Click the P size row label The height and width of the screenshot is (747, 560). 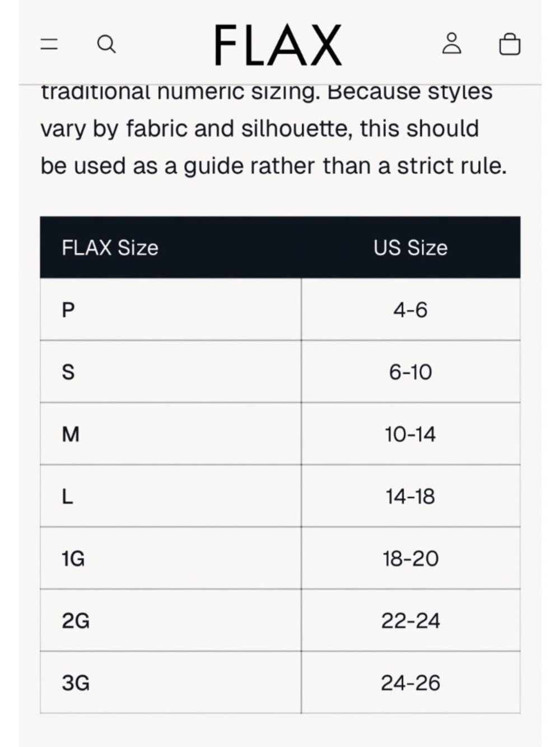coord(68,309)
